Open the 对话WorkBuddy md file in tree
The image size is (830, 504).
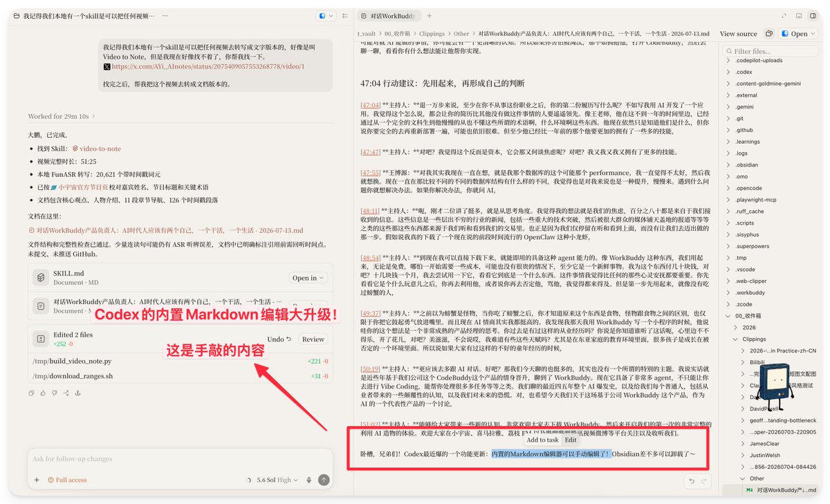(770, 490)
